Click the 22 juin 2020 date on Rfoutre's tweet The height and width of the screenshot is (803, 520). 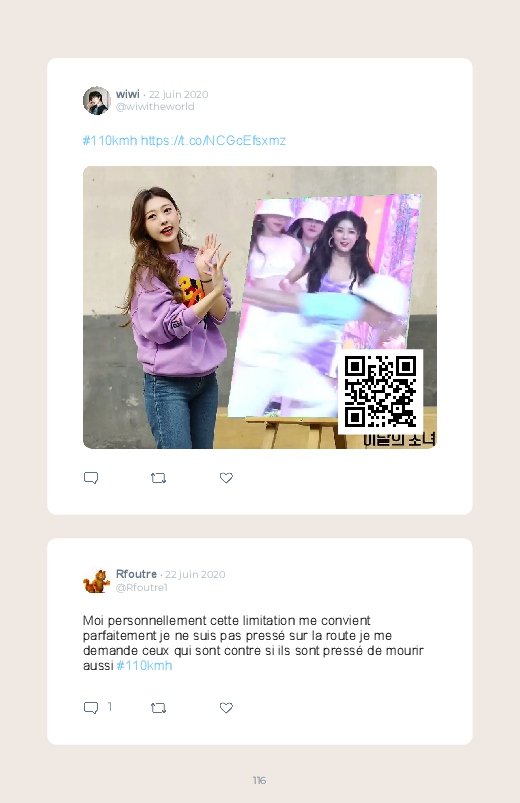pos(195,575)
